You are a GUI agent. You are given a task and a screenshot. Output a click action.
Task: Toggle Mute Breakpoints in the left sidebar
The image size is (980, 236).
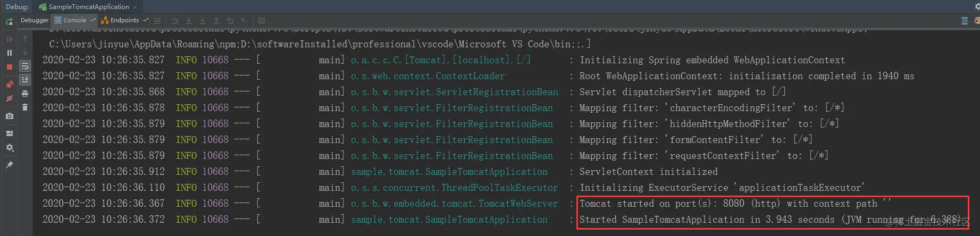(10, 99)
